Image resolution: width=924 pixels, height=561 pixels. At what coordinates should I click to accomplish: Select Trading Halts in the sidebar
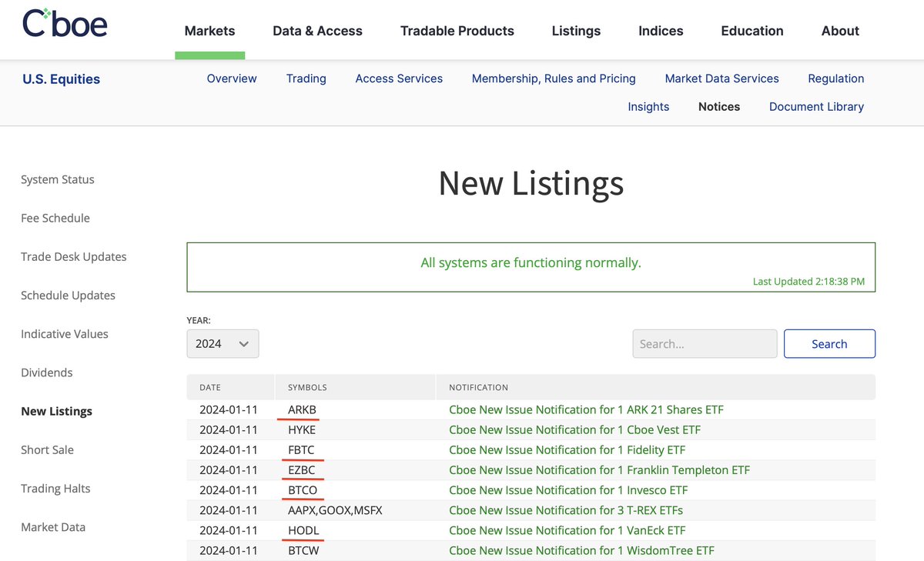pyautogui.click(x=55, y=489)
